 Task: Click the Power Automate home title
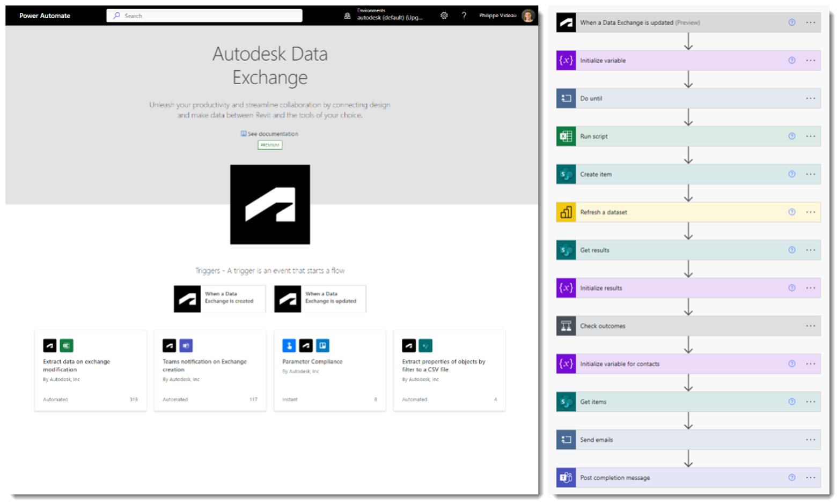pos(45,16)
